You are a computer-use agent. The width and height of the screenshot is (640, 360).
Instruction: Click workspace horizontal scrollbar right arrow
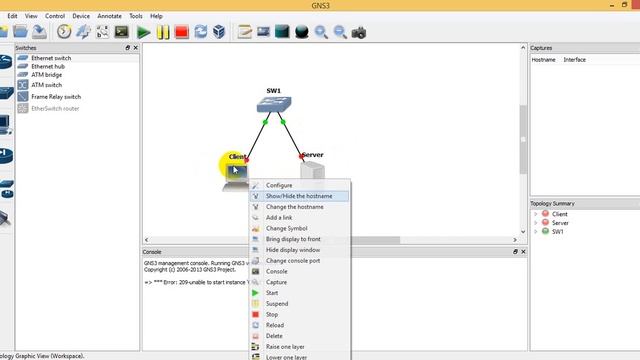(515, 240)
